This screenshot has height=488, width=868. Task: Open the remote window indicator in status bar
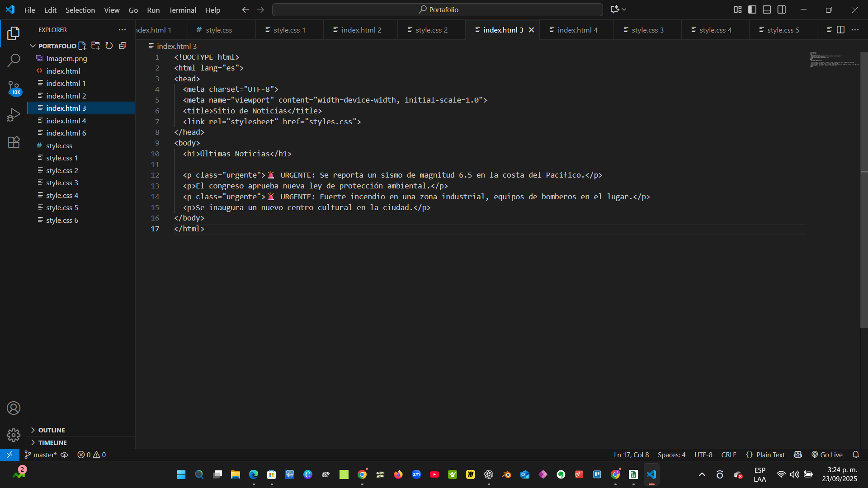[9, 455]
